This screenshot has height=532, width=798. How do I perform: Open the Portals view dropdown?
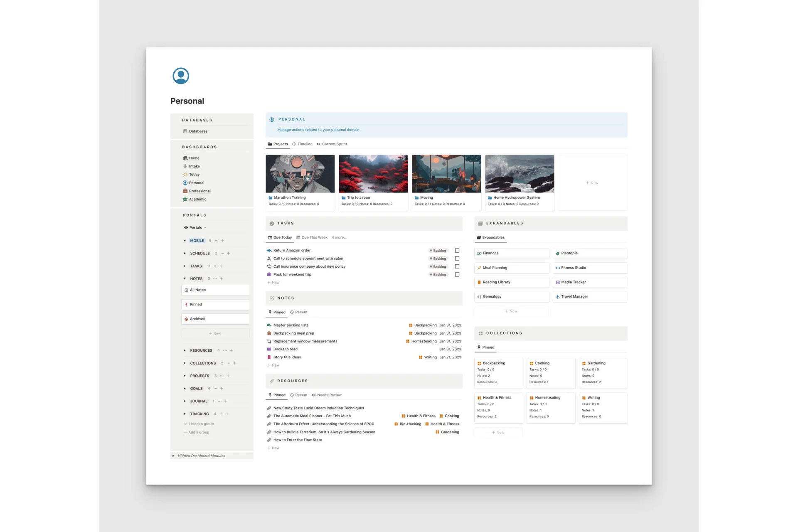pos(195,228)
